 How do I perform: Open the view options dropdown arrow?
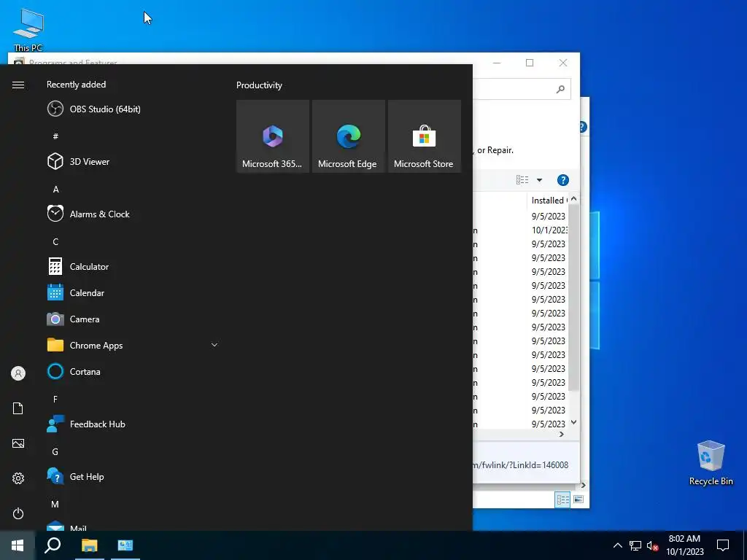coord(539,180)
